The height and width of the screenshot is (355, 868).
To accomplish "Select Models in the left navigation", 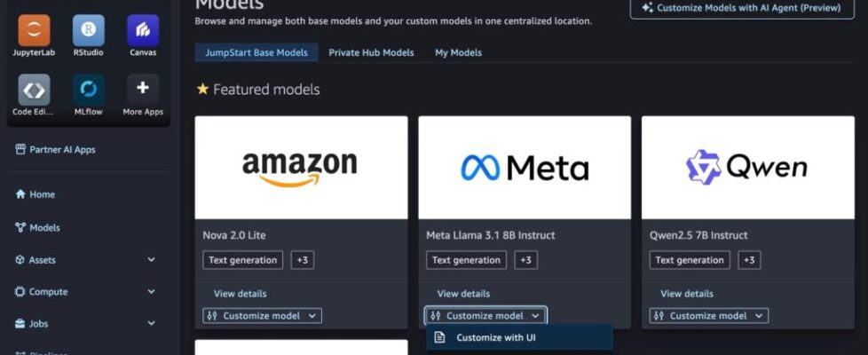I will pos(44,227).
